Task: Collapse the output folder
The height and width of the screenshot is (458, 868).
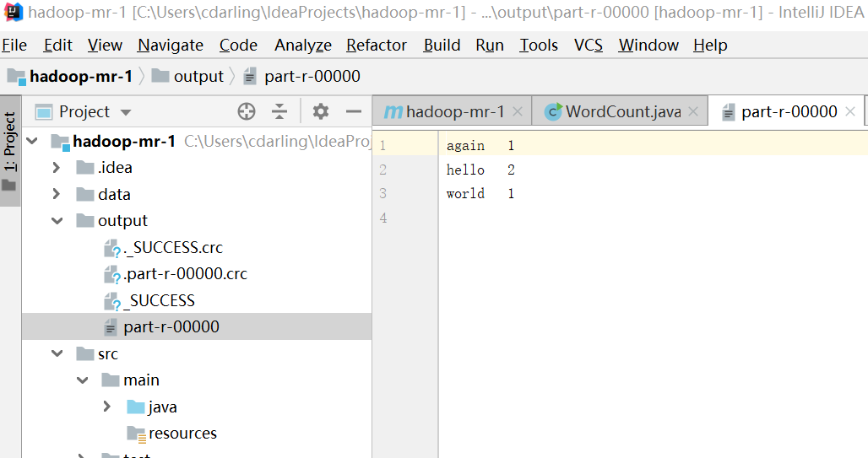Action: point(57,221)
